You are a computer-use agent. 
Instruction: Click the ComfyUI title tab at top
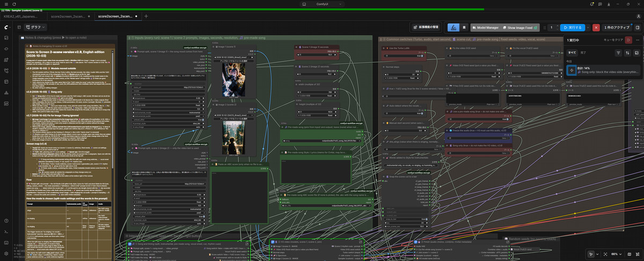point(322,4)
